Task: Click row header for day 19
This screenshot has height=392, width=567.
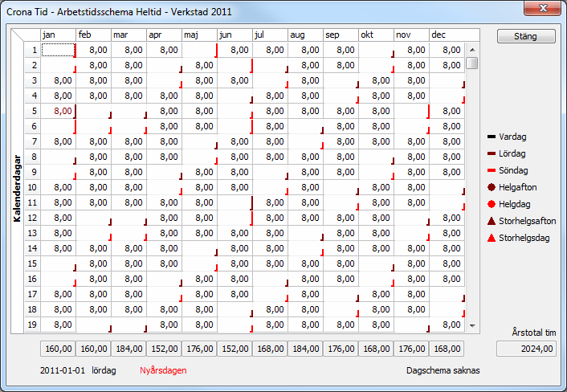Action: click(32, 325)
